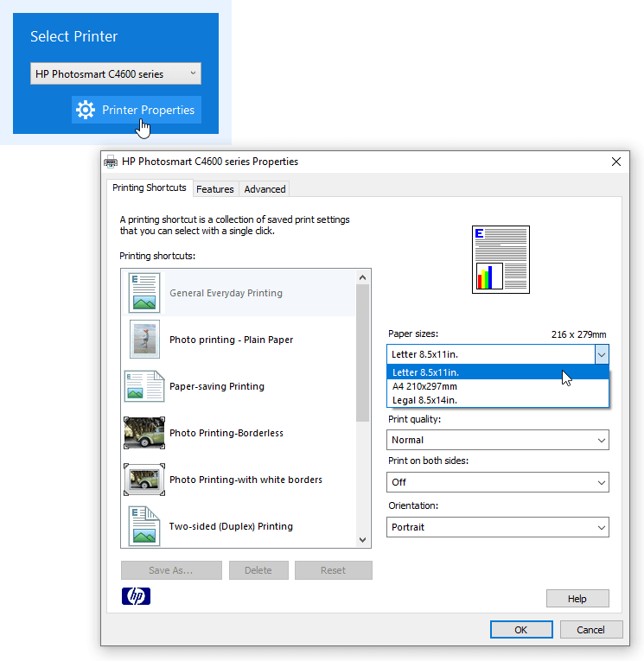644x661 pixels.
Task: Open the Print on both sides dropdown
Action: [498, 482]
